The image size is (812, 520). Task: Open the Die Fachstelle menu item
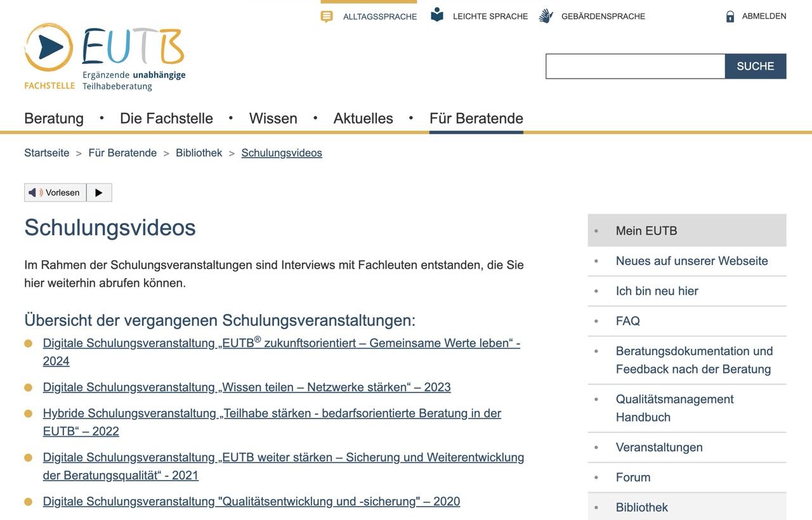(166, 119)
